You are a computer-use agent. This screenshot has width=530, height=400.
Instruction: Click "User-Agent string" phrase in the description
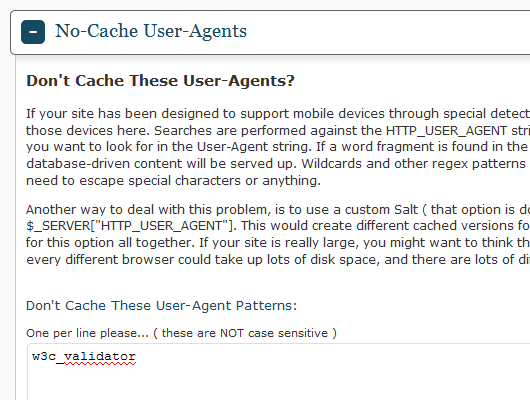[x=255, y=147]
